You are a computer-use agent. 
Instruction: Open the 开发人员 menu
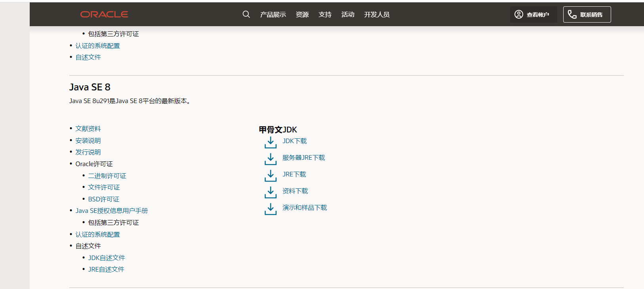tap(377, 15)
